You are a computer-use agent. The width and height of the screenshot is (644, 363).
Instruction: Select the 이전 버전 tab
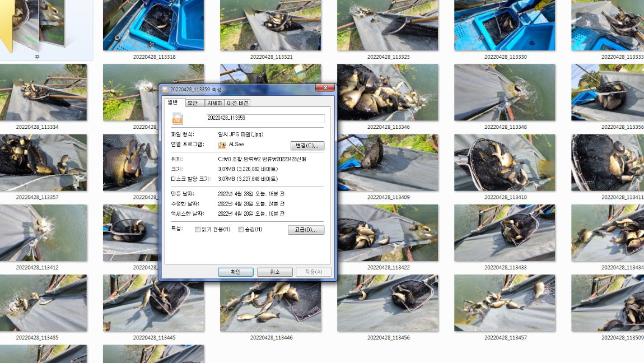239,103
